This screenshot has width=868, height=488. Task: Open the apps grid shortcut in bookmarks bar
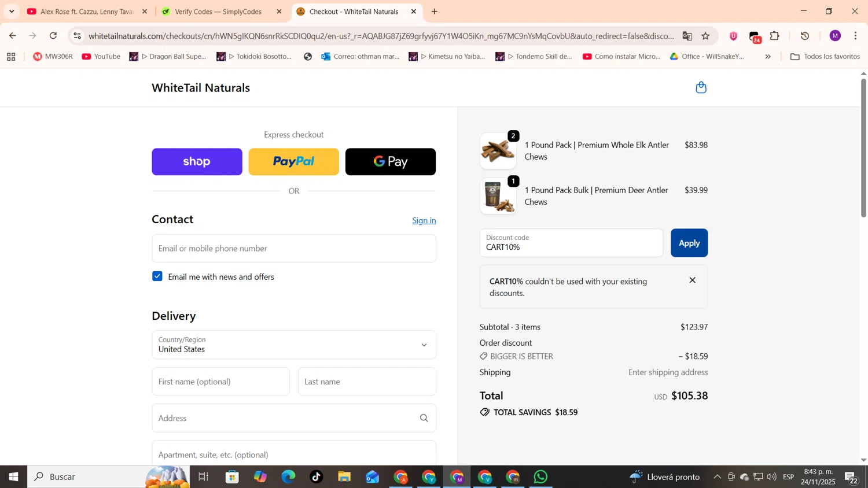click(x=11, y=57)
